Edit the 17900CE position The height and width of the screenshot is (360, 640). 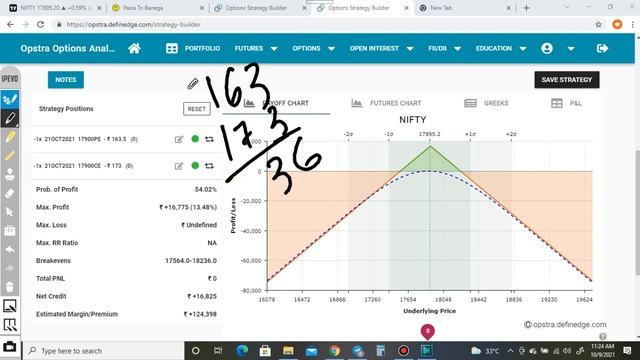pyautogui.click(x=179, y=166)
